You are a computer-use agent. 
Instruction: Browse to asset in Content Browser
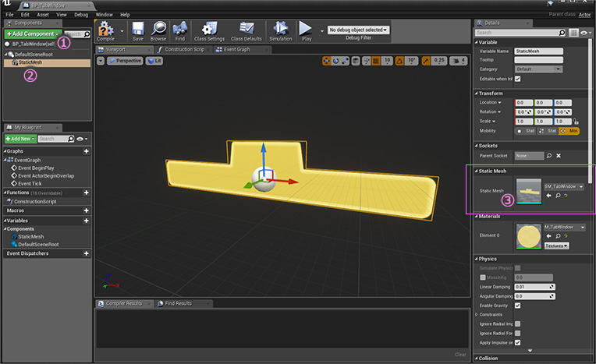pos(158,30)
